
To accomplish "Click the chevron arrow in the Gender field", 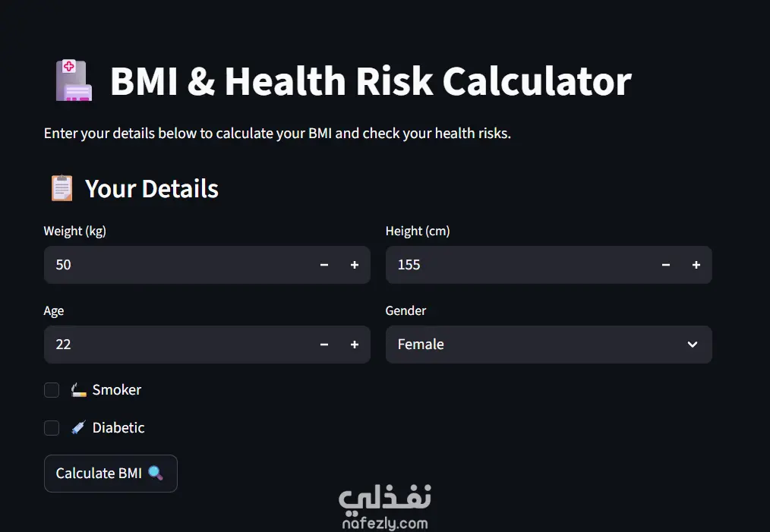I will (693, 345).
